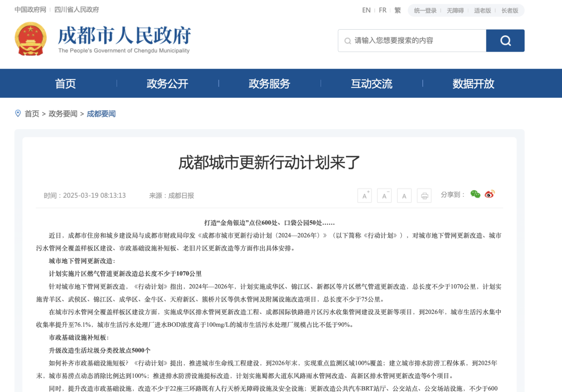
Task: Click 政务要闻 in the breadcrumb
Action: click(63, 113)
